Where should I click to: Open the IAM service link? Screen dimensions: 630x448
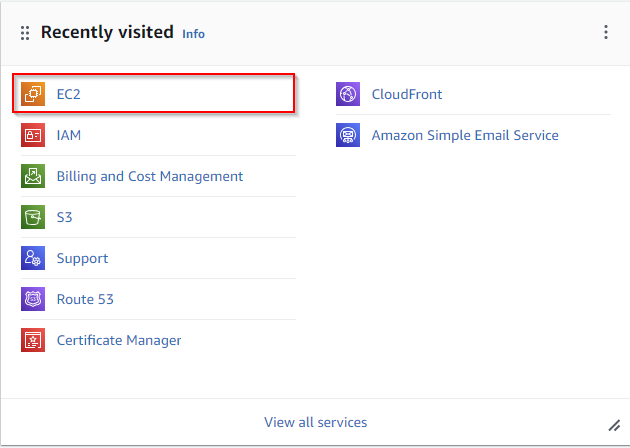(69, 135)
